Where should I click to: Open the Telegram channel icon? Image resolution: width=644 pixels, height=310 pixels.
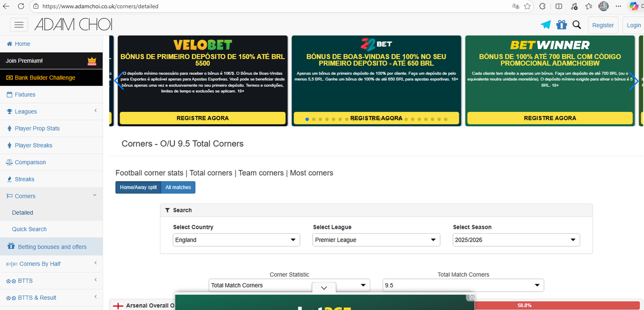tap(546, 25)
